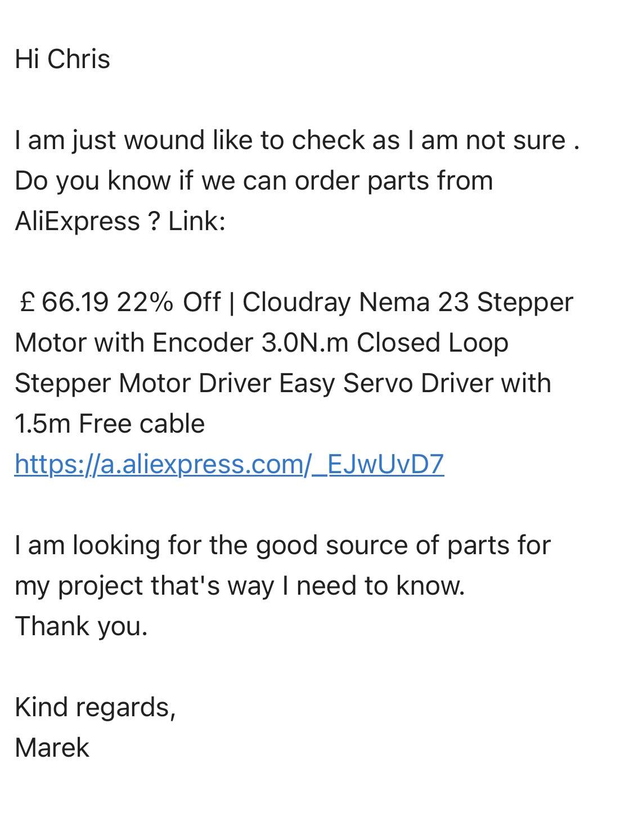Click the "Nema 23 Stepper" text
The width and height of the screenshot is (620, 840).
point(466,302)
